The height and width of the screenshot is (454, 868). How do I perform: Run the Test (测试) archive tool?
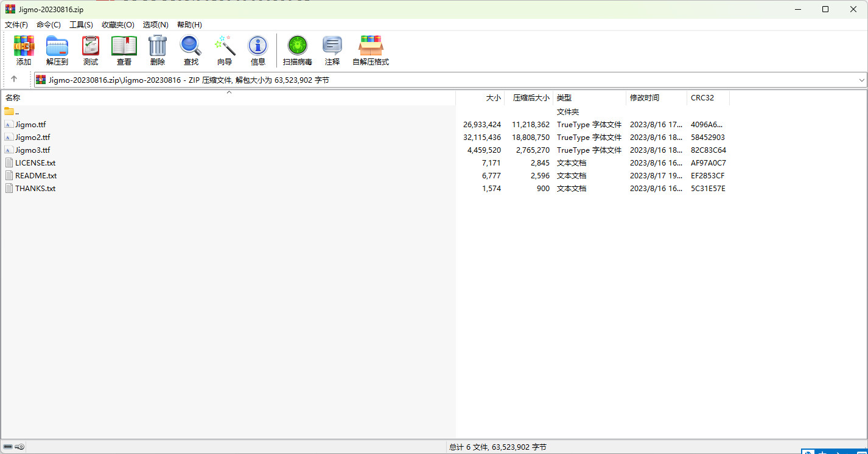[91, 50]
